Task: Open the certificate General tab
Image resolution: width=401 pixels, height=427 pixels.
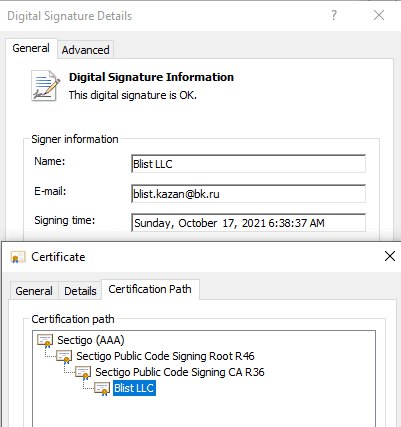Action: (x=34, y=291)
